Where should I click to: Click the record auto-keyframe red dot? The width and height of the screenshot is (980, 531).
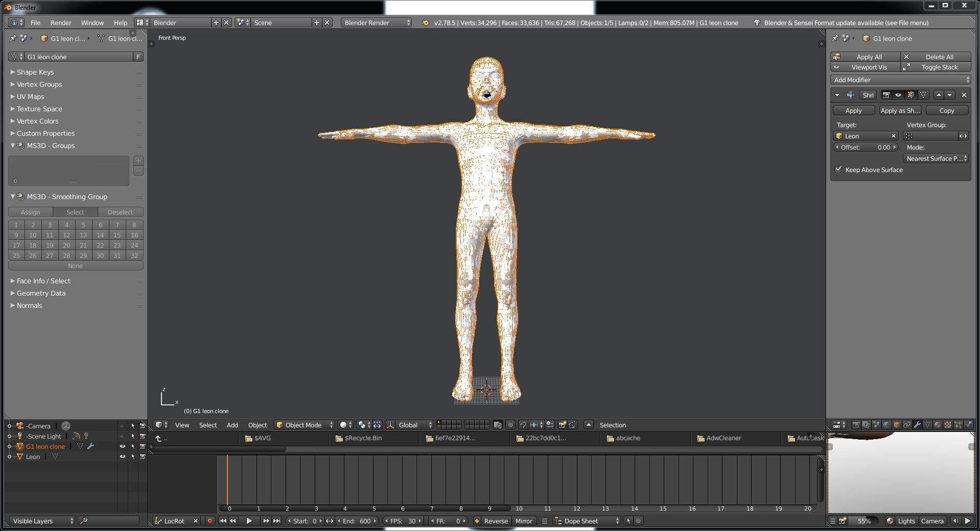coord(209,521)
